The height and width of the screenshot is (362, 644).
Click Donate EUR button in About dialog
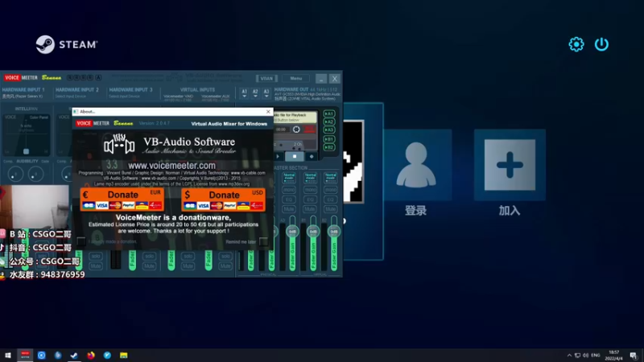[122, 200]
